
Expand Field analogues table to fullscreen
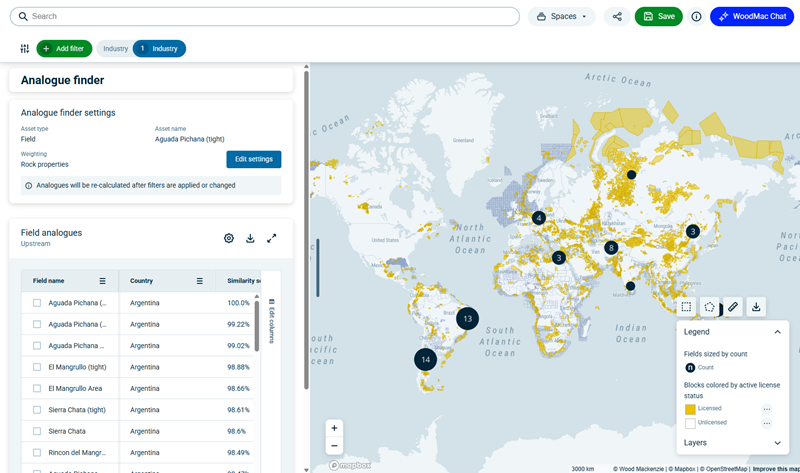coord(271,238)
